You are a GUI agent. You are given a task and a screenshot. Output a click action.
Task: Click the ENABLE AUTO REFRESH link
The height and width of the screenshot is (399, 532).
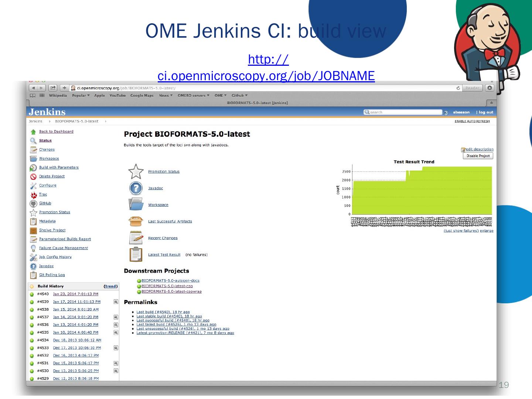(x=472, y=121)
